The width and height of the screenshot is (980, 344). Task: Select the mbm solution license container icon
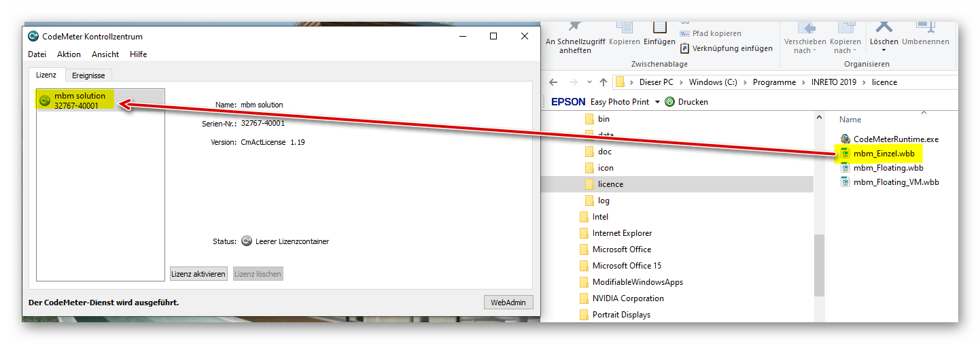pos(45,101)
